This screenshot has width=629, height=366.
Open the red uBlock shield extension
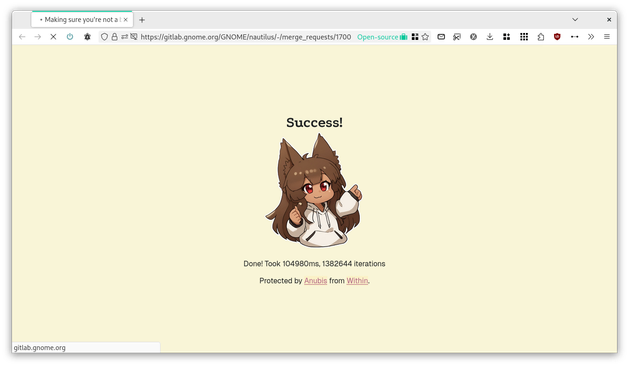(x=557, y=37)
